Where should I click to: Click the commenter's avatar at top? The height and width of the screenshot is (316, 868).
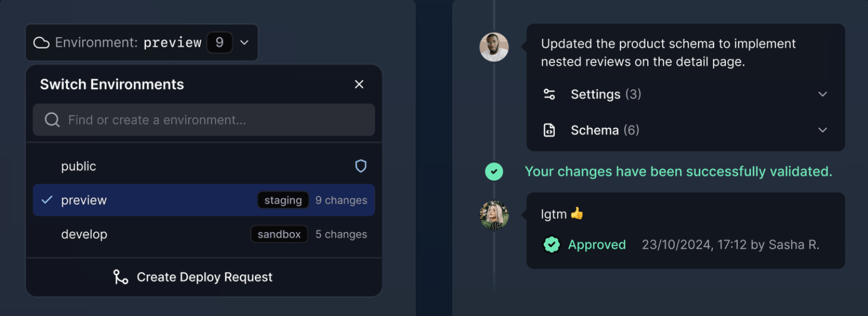pyautogui.click(x=494, y=47)
